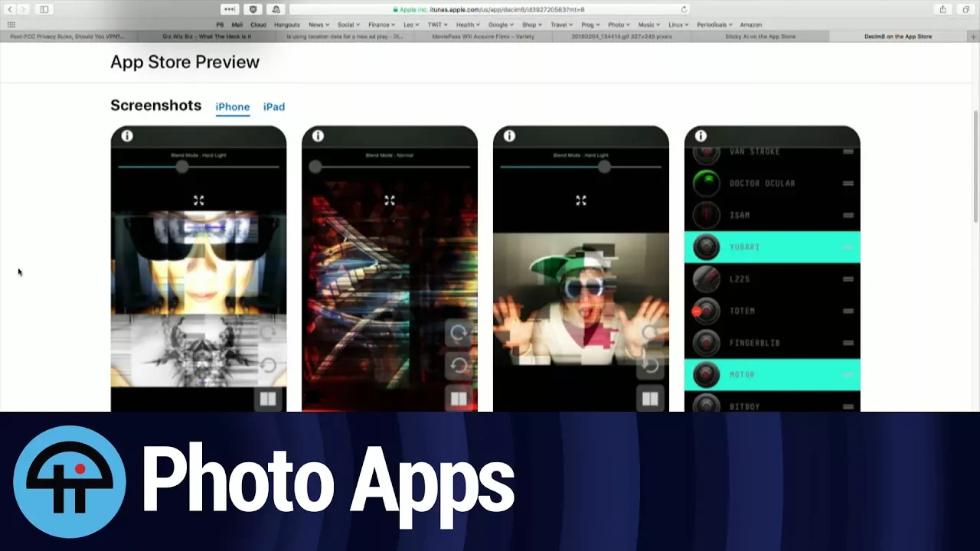Switch to the iPhone screenshots tab
The height and width of the screenshot is (551, 980).
click(x=233, y=107)
